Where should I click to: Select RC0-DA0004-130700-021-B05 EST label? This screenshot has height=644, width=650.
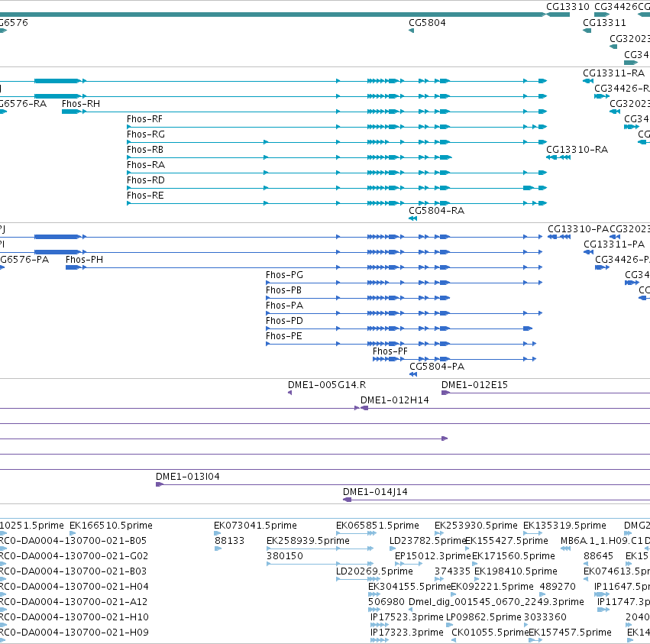[x=73, y=541]
